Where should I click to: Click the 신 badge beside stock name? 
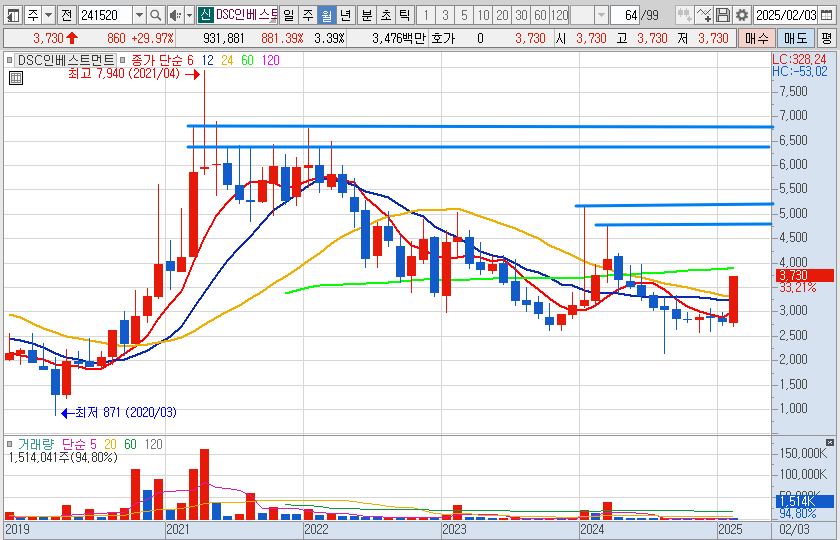click(x=205, y=15)
